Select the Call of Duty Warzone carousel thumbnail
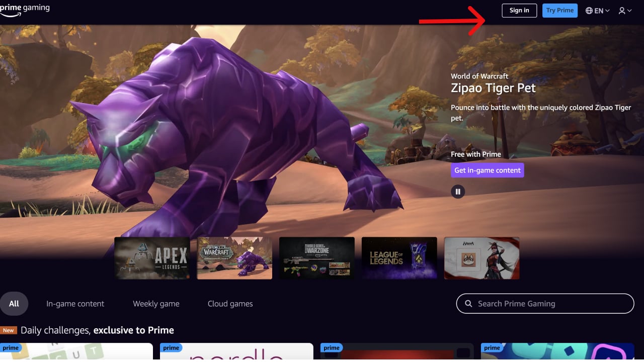Screen dimensions: 644x362 click(x=316, y=258)
